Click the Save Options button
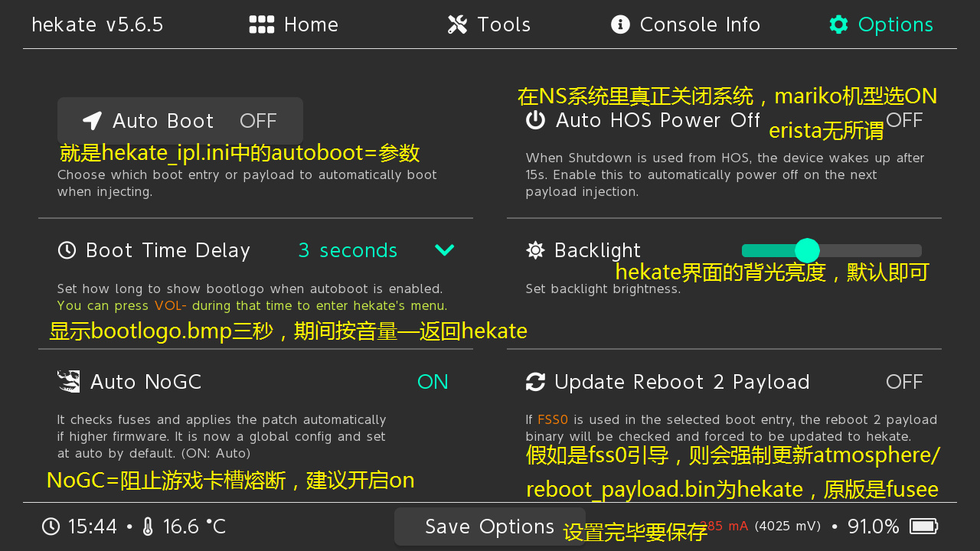 coord(490,527)
